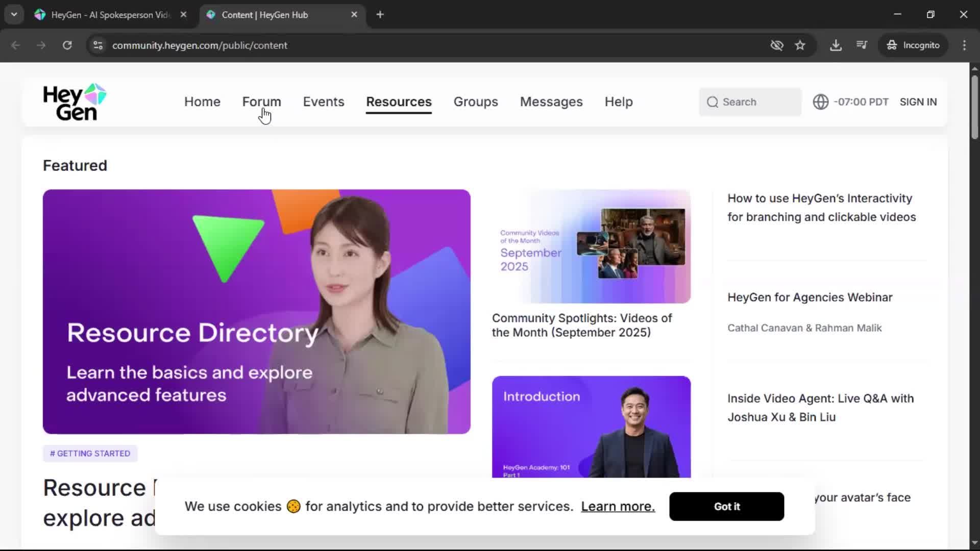Reload the page
The height and width of the screenshot is (551, 980).
[67, 45]
